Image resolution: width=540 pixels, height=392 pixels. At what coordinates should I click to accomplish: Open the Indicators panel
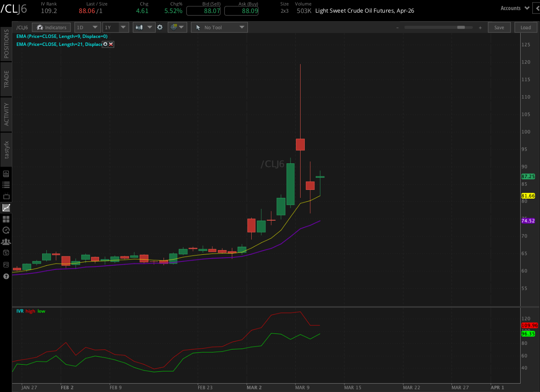[x=51, y=27]
